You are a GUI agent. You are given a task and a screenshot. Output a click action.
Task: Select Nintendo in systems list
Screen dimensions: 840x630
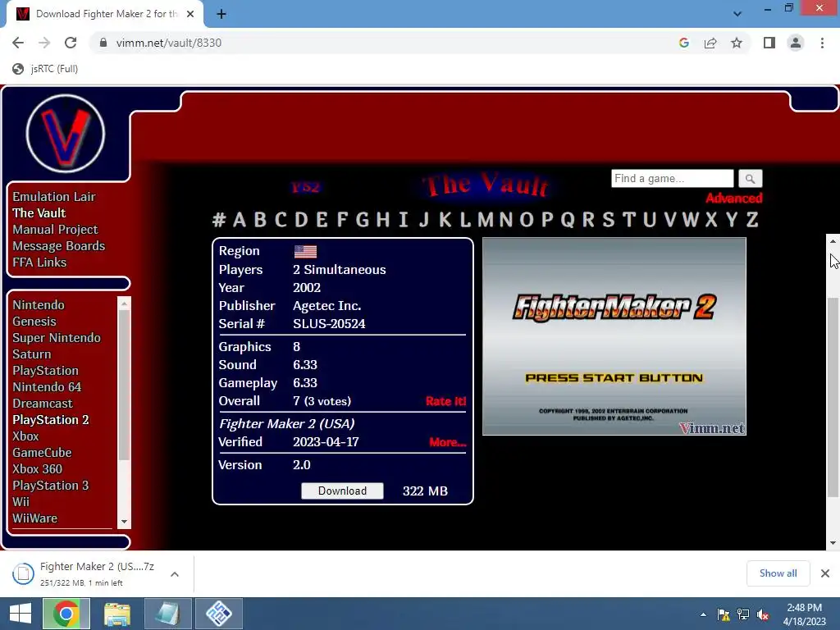pos(39,305)
